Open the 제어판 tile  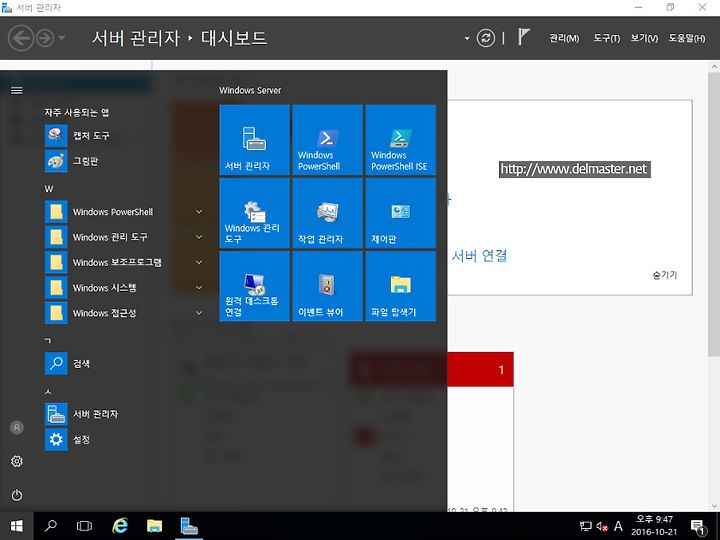400,213
